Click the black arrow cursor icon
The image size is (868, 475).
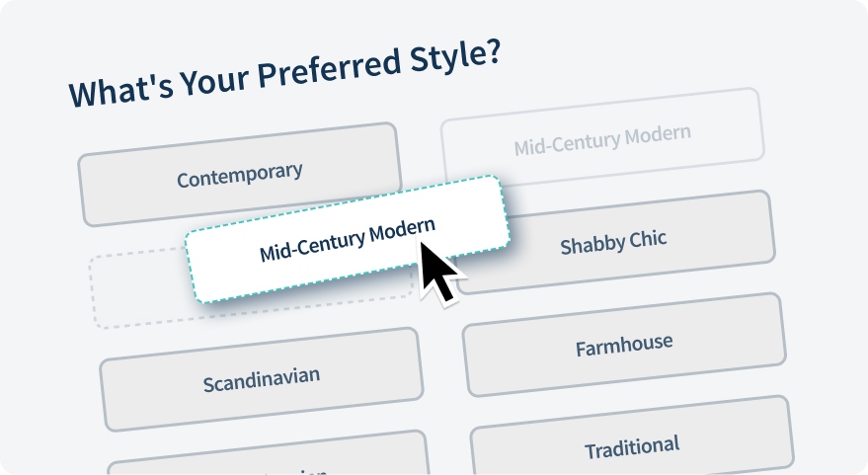438,270
